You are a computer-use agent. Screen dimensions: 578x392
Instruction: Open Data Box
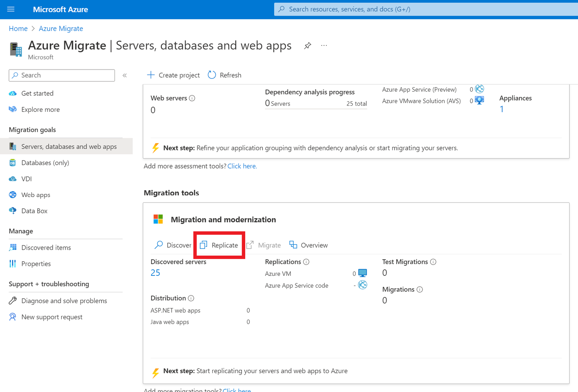pyautogui.click(x=34, y=211)
